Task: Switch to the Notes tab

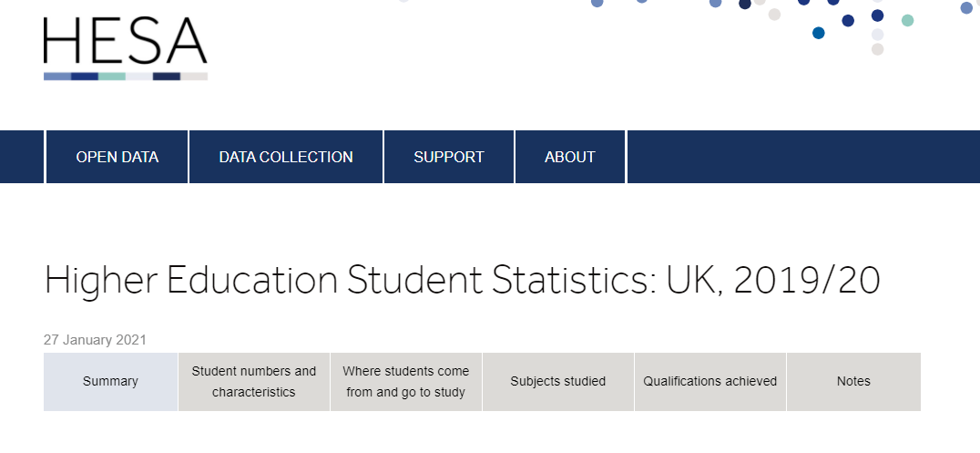Action: pos(853,382)
